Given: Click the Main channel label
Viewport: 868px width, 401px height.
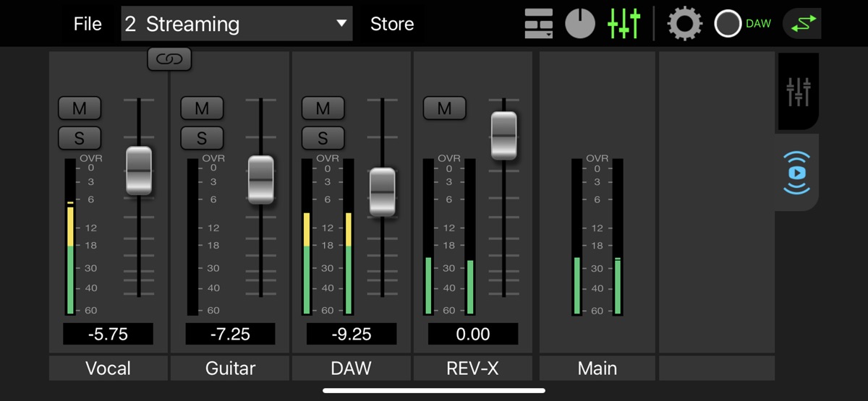Looking at the screenshot, I should click(597, 368).
